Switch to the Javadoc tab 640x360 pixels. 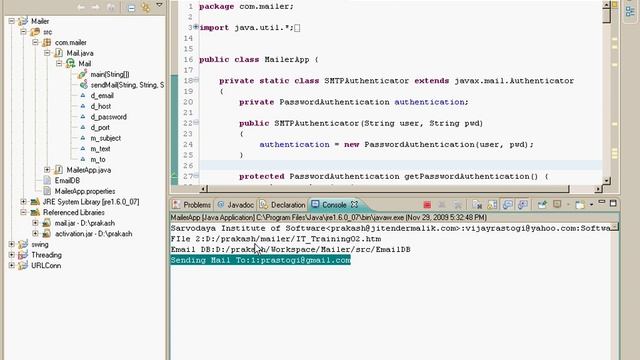coord(236,205)
